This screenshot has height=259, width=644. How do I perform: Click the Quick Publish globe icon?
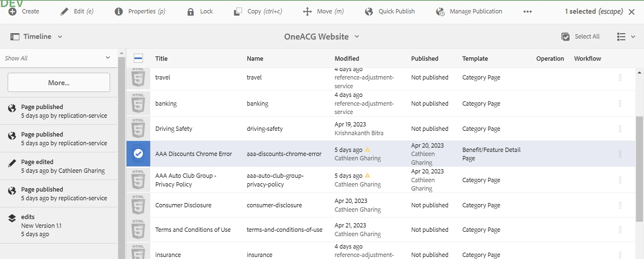[369, 12]
